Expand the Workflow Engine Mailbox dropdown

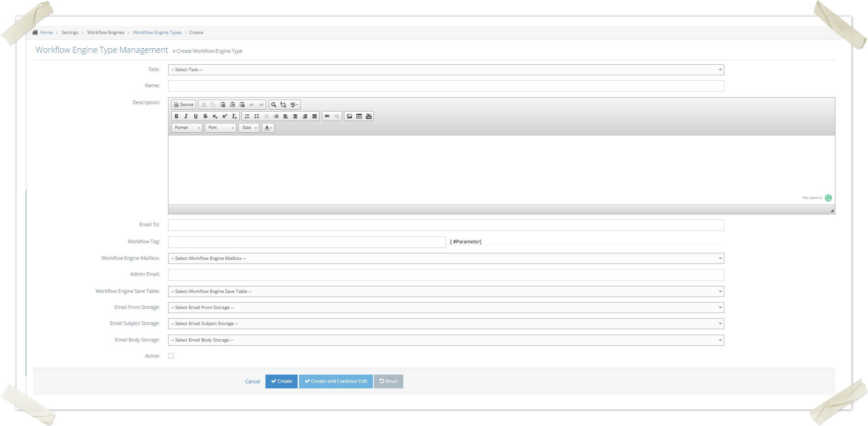tap(445, 258)
